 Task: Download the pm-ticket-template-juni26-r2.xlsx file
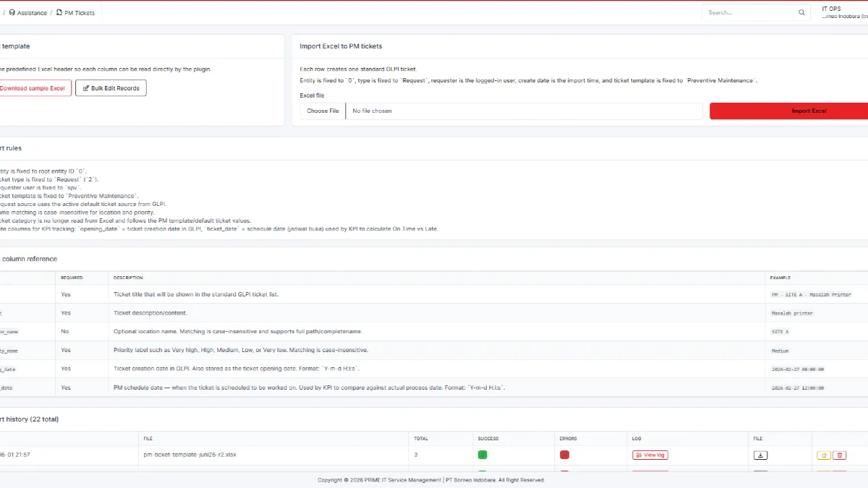(x=760, y=455)
